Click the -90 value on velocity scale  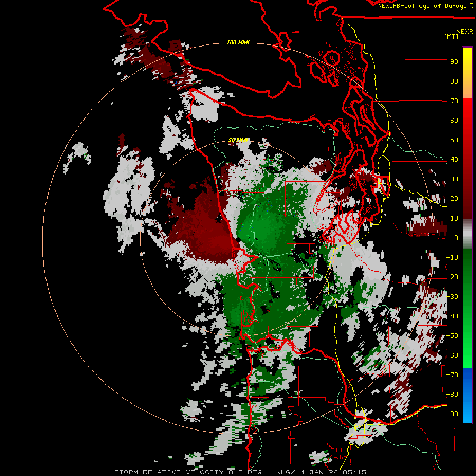point(452,414)
